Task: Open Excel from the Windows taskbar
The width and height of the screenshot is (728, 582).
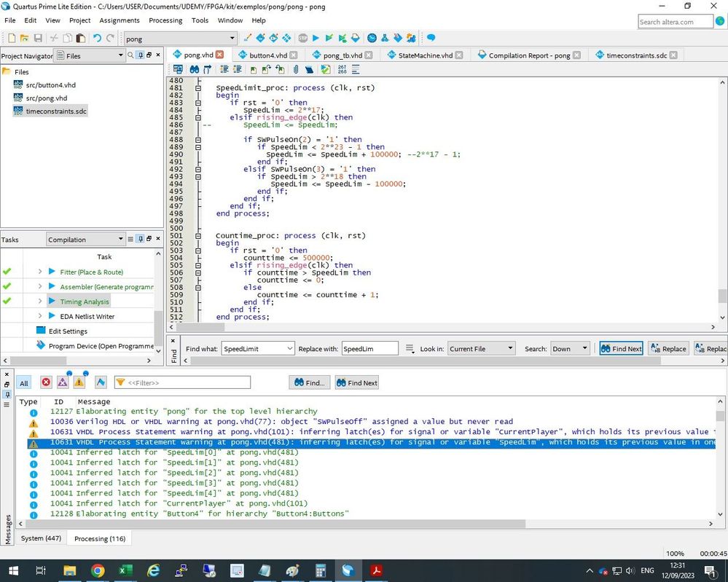Action: click(125, 570)
